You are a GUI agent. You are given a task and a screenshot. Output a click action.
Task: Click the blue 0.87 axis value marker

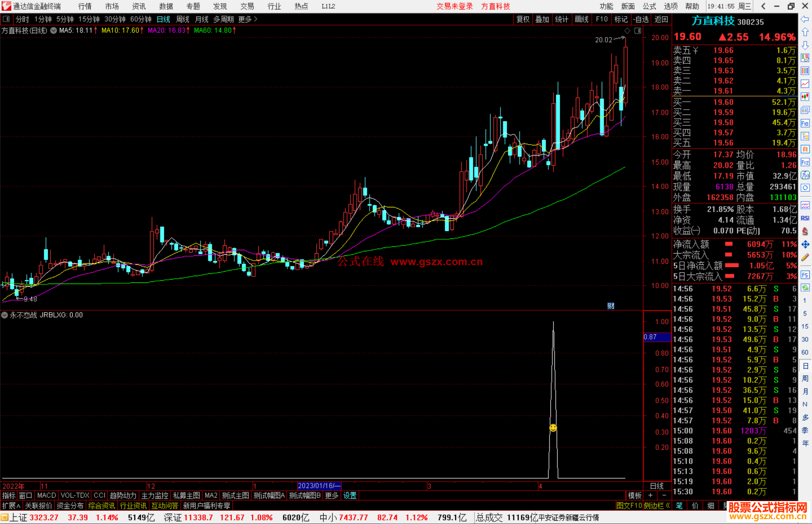tap(656, 337)
